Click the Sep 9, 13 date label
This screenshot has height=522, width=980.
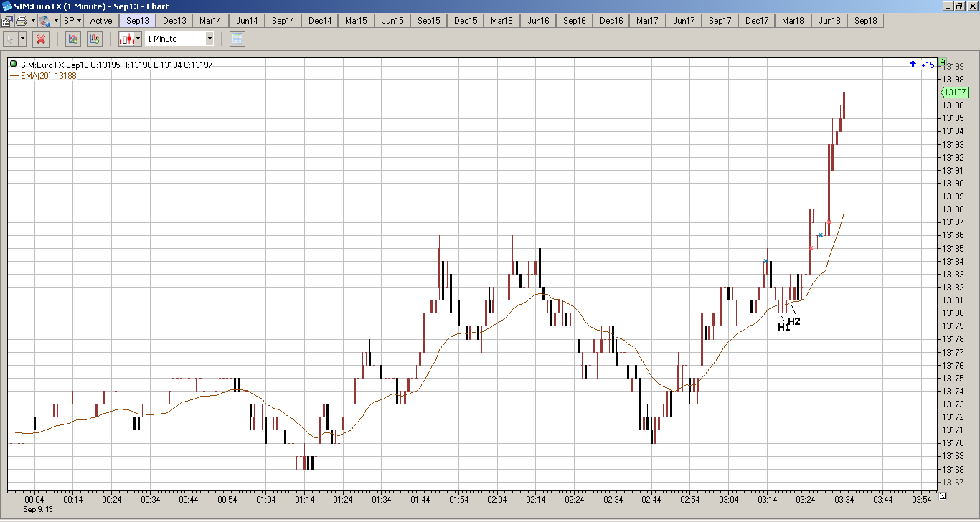tap(38, 509)
